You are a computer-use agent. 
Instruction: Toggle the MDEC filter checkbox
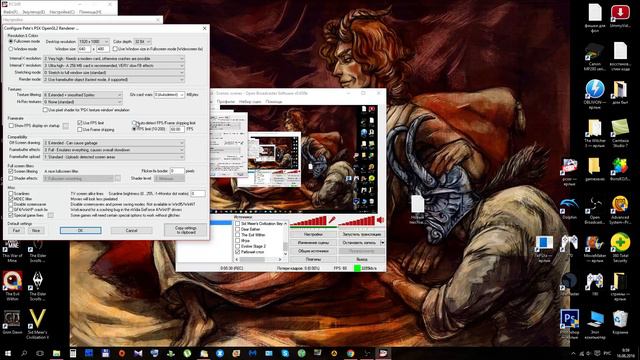11,199
